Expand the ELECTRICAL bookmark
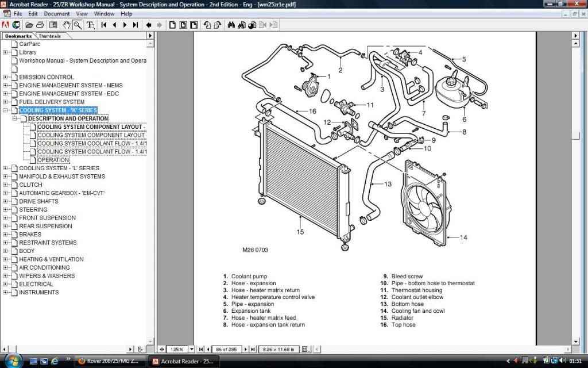The width and height of the screenshot is (588, 368). pyautogui.click(x=5, y=284)
